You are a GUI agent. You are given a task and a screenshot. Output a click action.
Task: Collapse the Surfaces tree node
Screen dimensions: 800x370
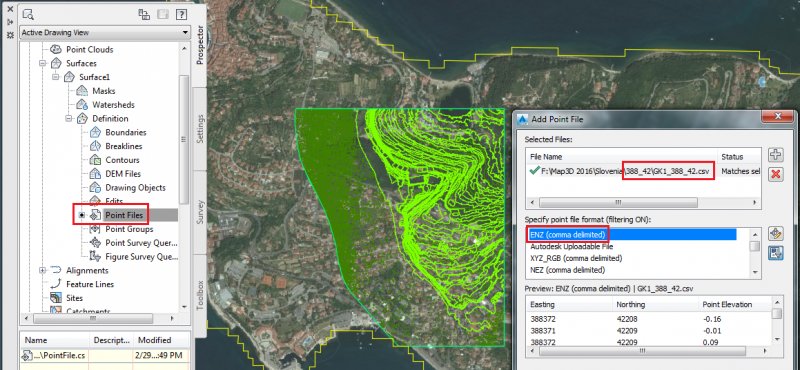coord(42,63)
